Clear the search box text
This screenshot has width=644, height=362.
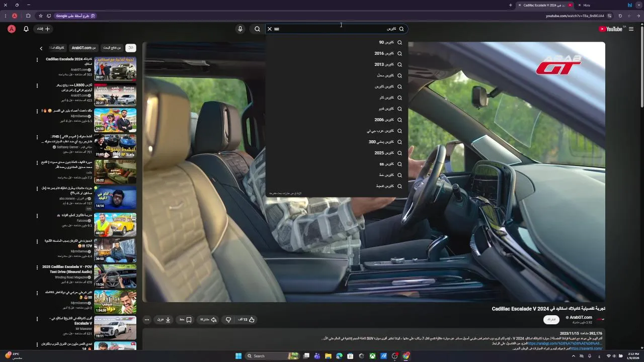click(x=270, y=29)
